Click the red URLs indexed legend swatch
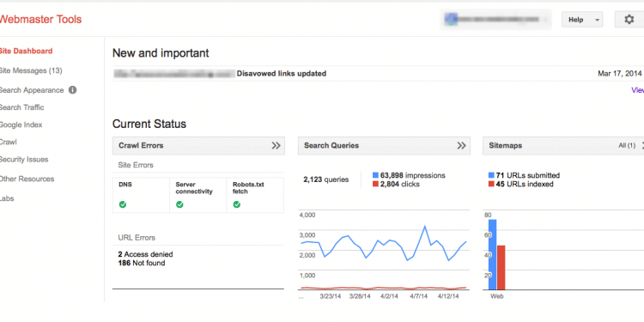This screenshot has height=322, width=644. 491,185
